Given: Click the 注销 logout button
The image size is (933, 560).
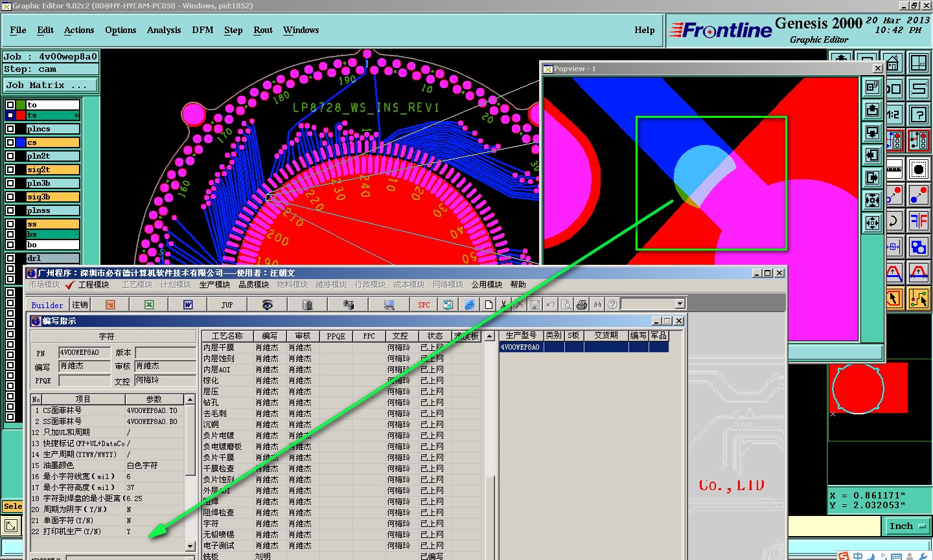Looking at the screenshot, I should click(x=80, y=305).
